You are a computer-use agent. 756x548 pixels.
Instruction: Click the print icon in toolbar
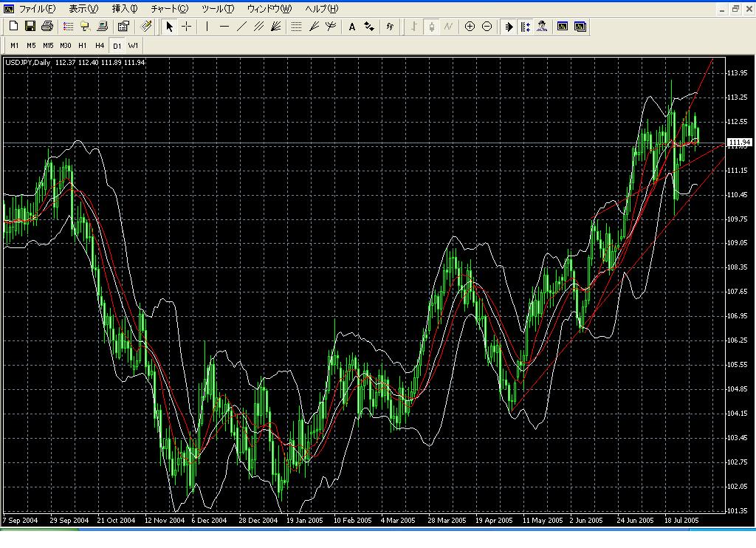coord(47,27)
